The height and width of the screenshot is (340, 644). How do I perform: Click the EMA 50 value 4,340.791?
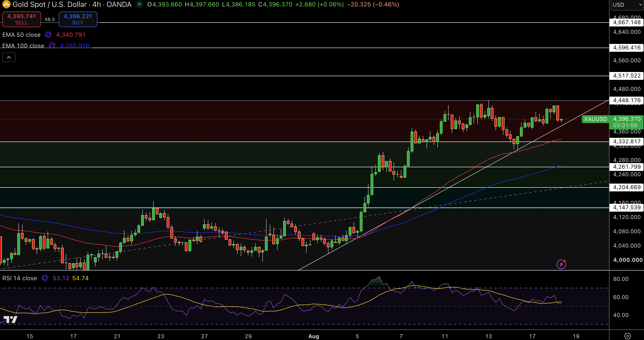71,35
